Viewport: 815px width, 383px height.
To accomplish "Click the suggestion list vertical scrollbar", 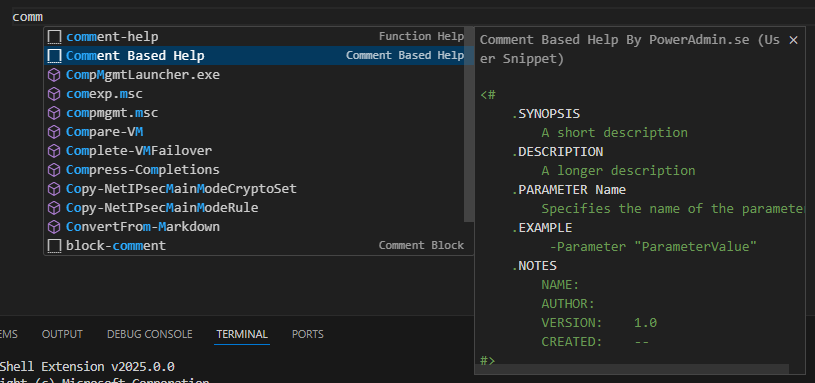I will 469,125.
